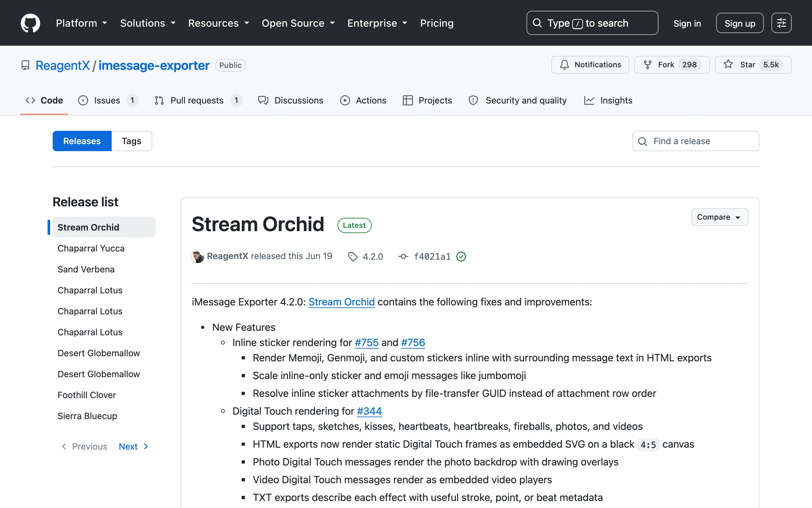
Task: Click the commit icon beside f4021a1
Action: [x=403, y=256]
